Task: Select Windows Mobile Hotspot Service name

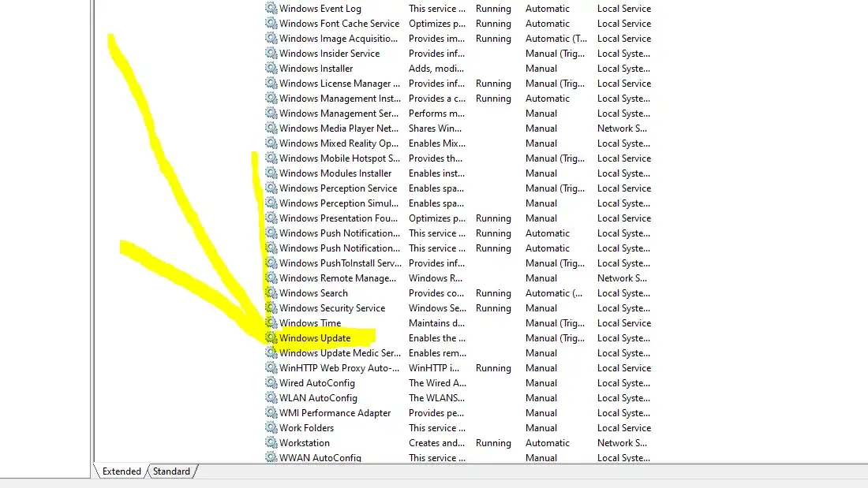Action: coord(339,158)
